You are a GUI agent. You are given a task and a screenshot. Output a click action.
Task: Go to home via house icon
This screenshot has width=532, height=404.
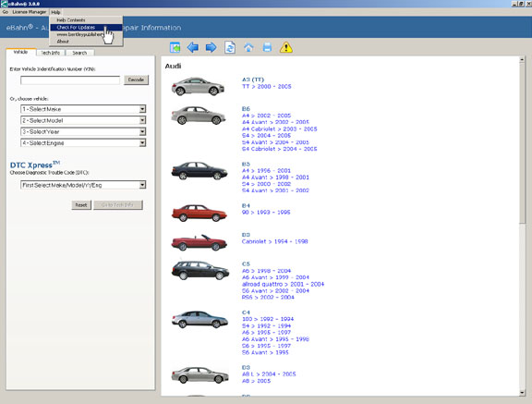[x=248, y=47]
